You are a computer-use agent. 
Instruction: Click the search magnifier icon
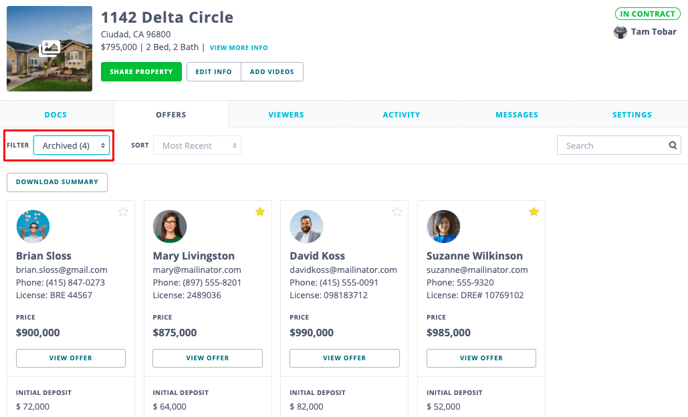(x=673, y=146)
